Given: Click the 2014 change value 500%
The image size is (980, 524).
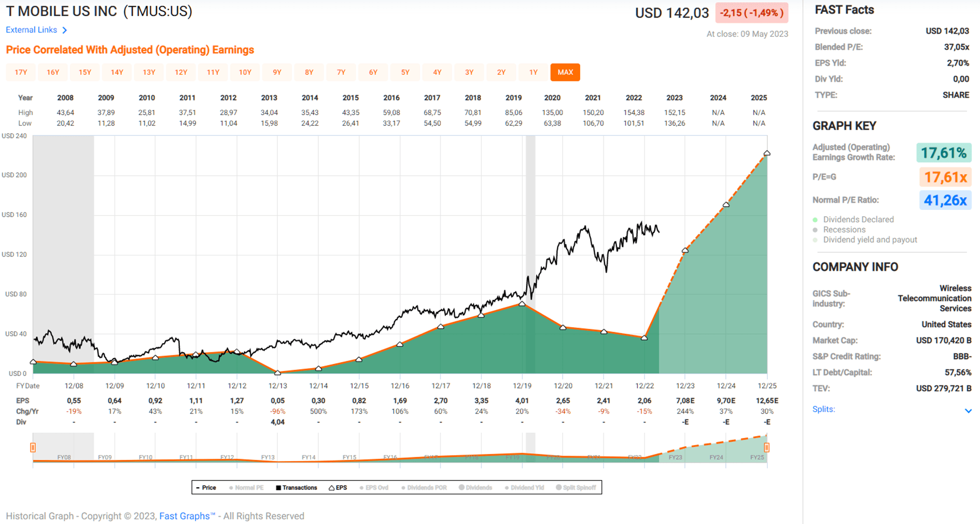Looking at the screenshot, I should tap(318, 412).
